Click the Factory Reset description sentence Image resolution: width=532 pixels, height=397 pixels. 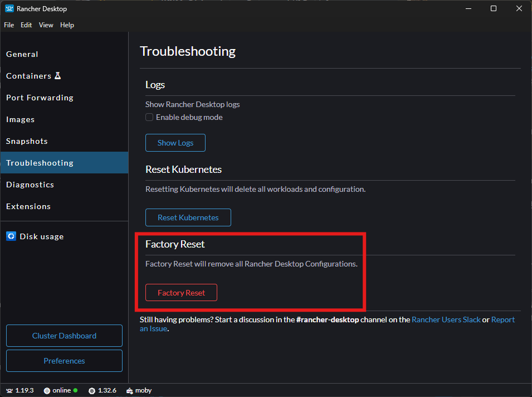(251, 264)
